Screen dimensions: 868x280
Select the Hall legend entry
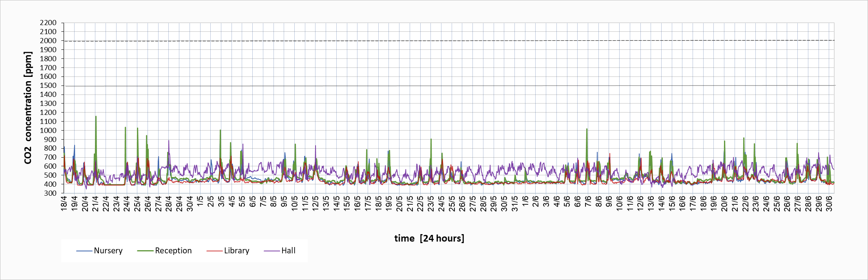pos(288,251)
